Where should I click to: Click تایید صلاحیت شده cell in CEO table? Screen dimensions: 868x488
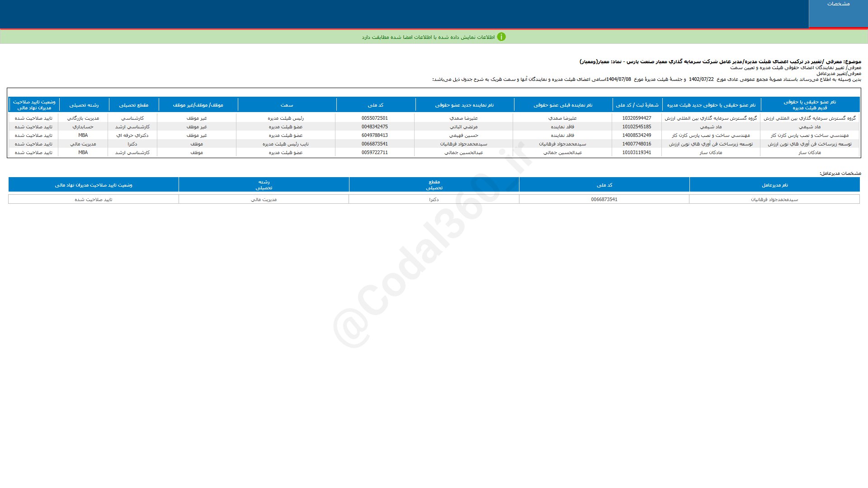[x=94, y=199]
